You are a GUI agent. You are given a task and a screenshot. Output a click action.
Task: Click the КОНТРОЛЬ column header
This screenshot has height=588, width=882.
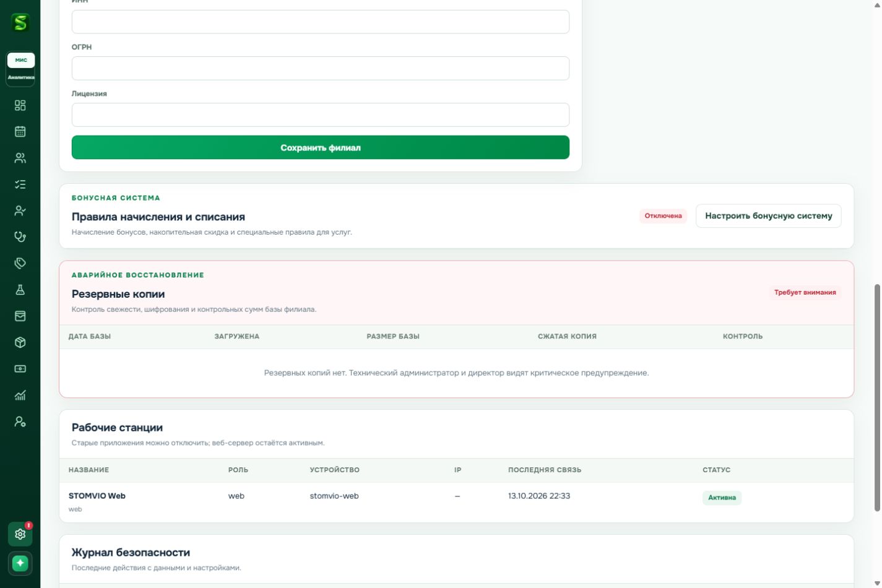743,337
